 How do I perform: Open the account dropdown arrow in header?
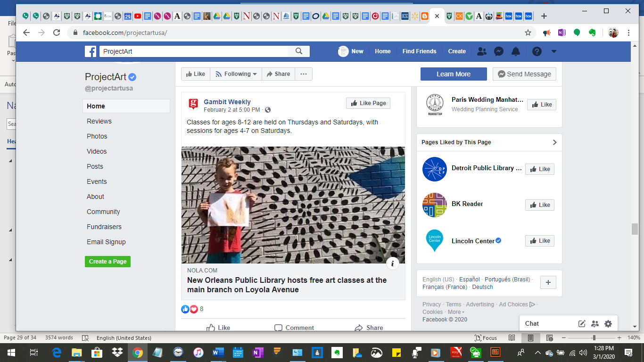click(x=554, y=51)
